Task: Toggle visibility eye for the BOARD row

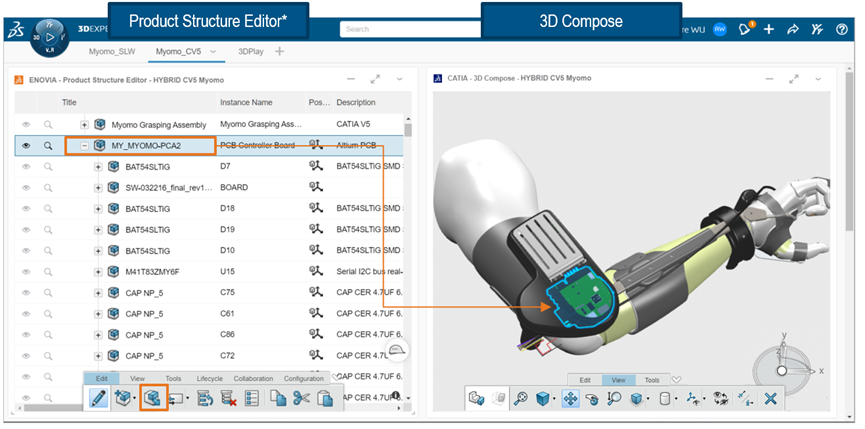Action: click(x=26, y=187)
